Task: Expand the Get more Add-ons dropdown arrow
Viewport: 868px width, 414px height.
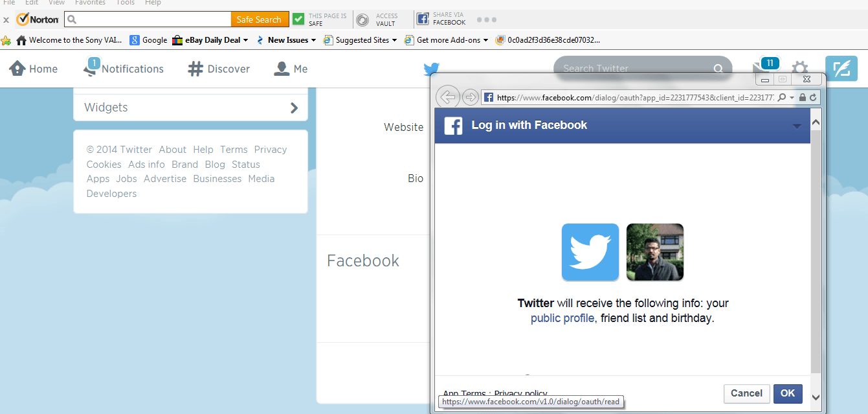Action: [x=486, y=40]
